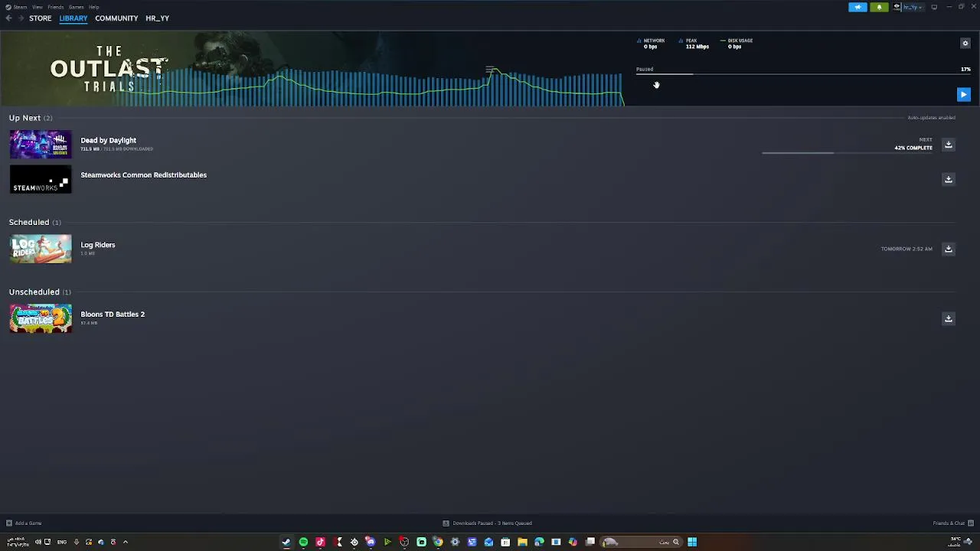Go to the STORE tab
Image resolution: width=980 pixels, height=551 pixels.
(41, 18)
